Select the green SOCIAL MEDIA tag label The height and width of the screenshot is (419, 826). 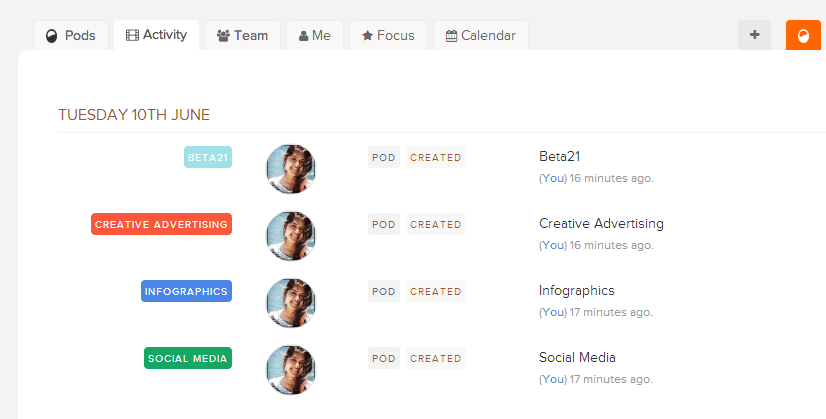click(x=188, y=358)
